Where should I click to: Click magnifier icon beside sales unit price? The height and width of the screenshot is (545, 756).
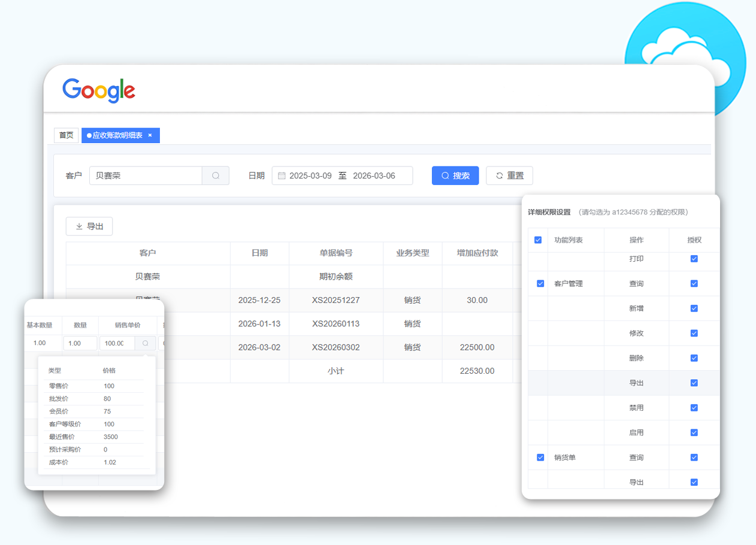coord(145,343)
